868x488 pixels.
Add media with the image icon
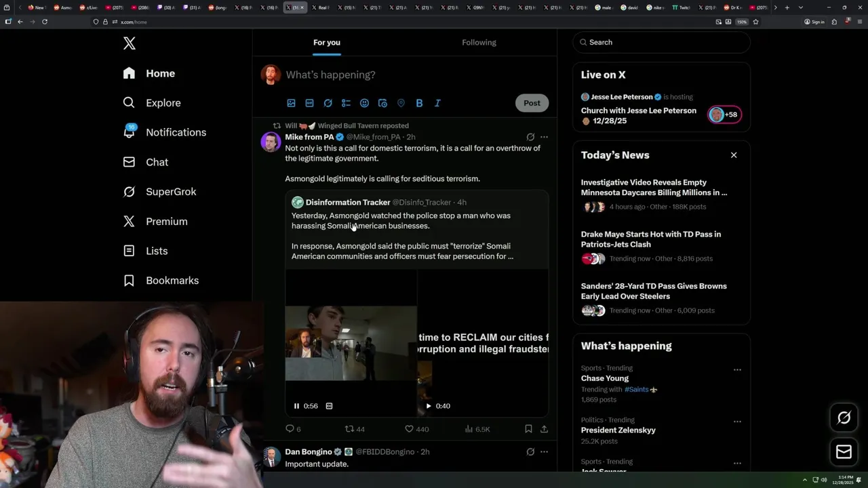click(x=291, y=103)
